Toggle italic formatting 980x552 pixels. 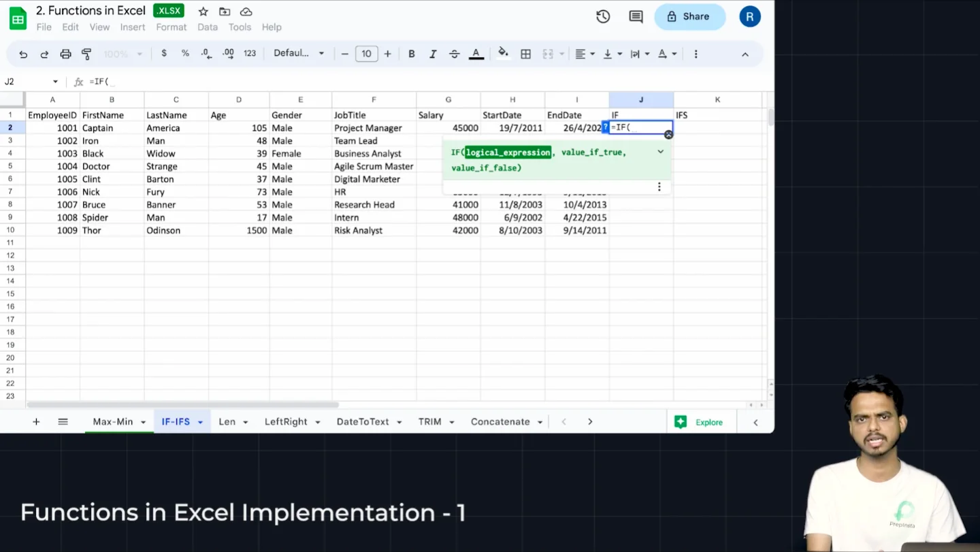pyautogui.click(x=433, y=54)
